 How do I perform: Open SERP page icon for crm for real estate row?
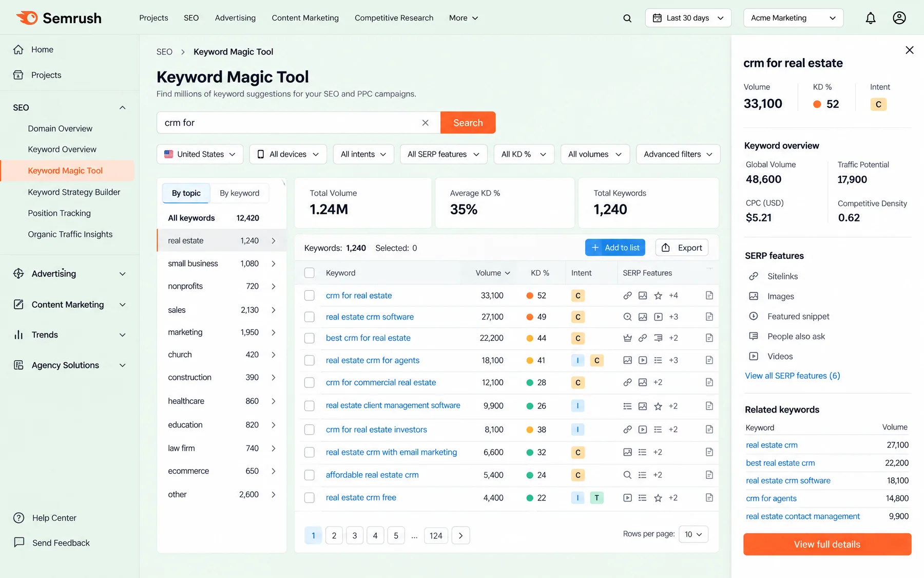click(x=709, y=295)
